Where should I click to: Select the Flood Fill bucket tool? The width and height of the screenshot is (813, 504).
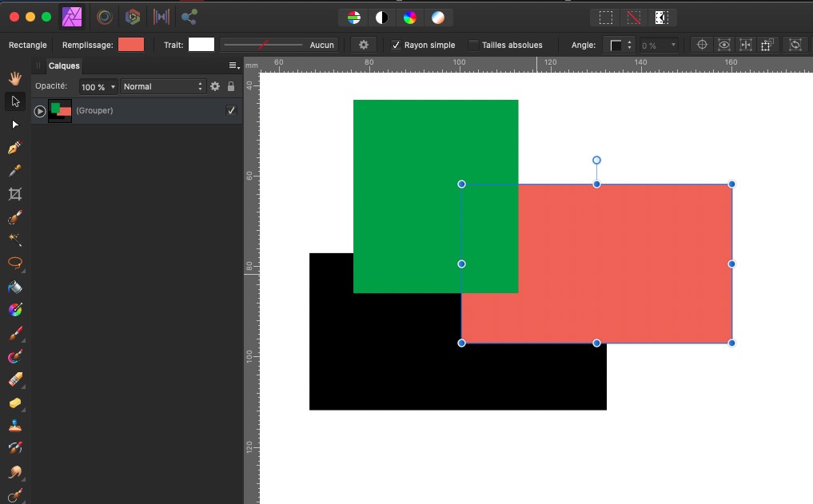15,287
